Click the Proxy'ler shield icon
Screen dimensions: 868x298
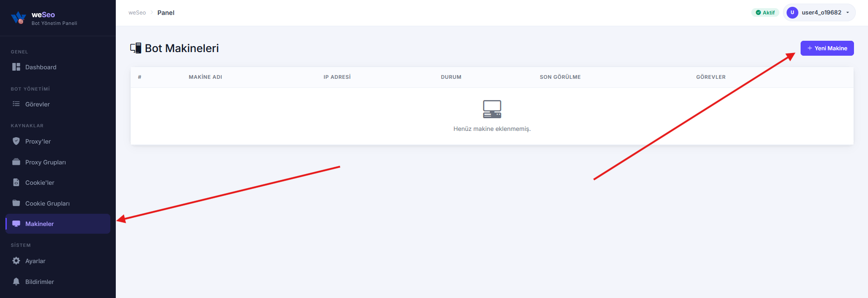(x=16, y=141)
